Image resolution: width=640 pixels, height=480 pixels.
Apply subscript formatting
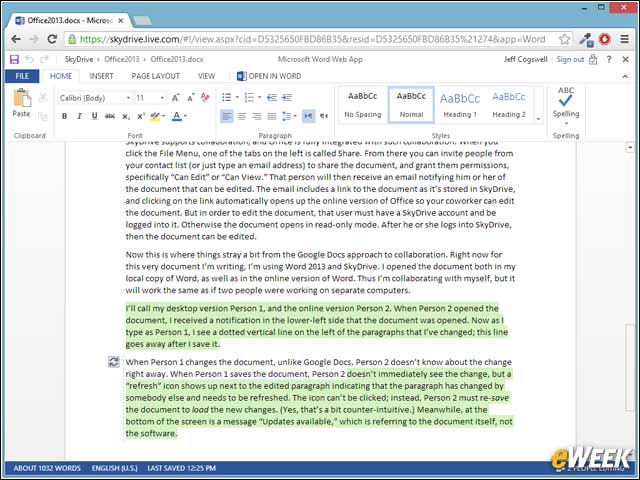126,116
